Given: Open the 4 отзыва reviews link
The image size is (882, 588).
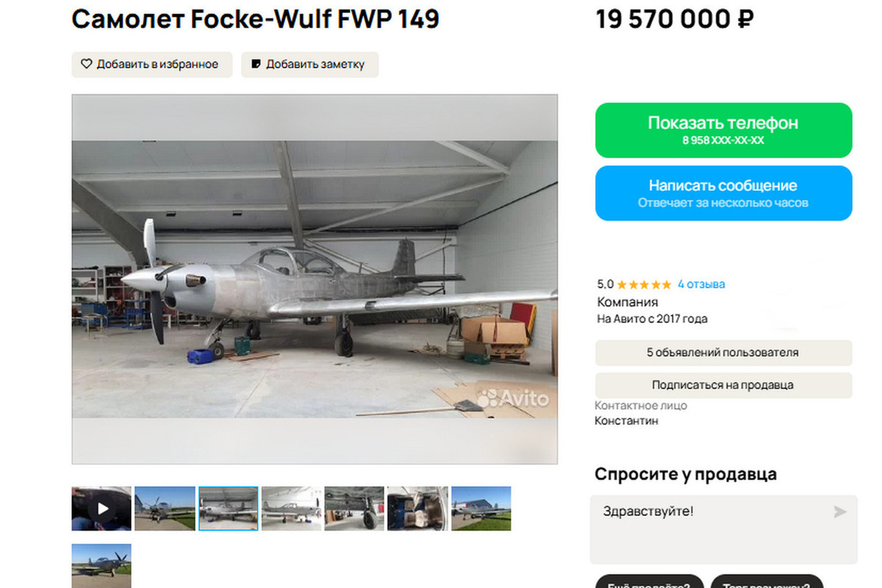Looking at the screenshot, I should pos(701,284).
